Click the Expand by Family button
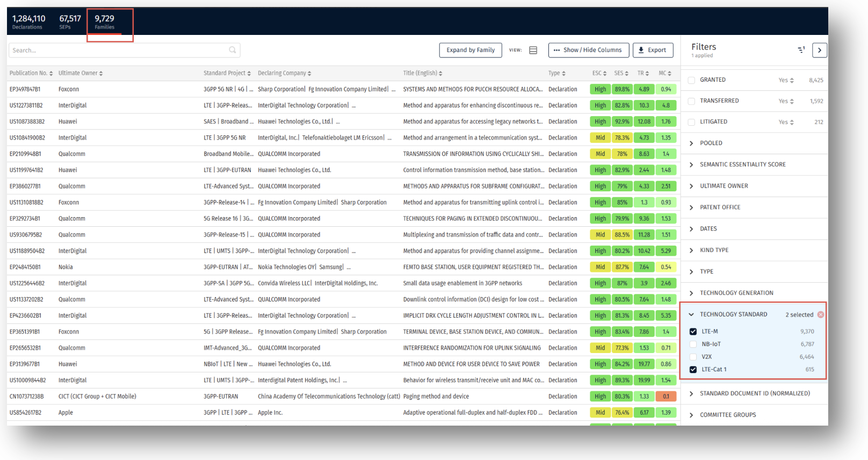868x460 pixels. [471, 50]
